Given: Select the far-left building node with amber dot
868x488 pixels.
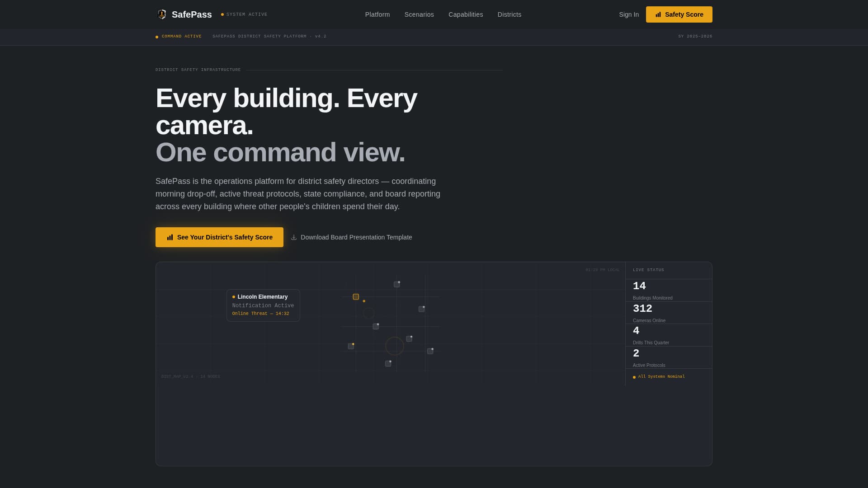Looking at the screenshot, I should pos(351,346).
